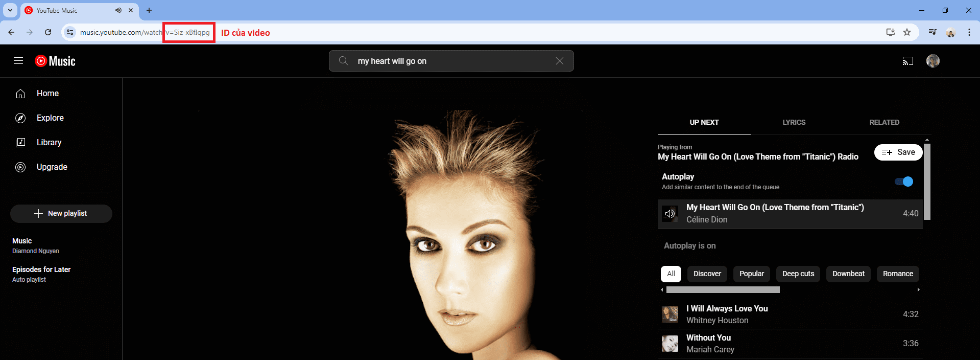Open the media control icon in Chrome toolbar
This screenshot has height=360, width=980.
tap(933, 32)
